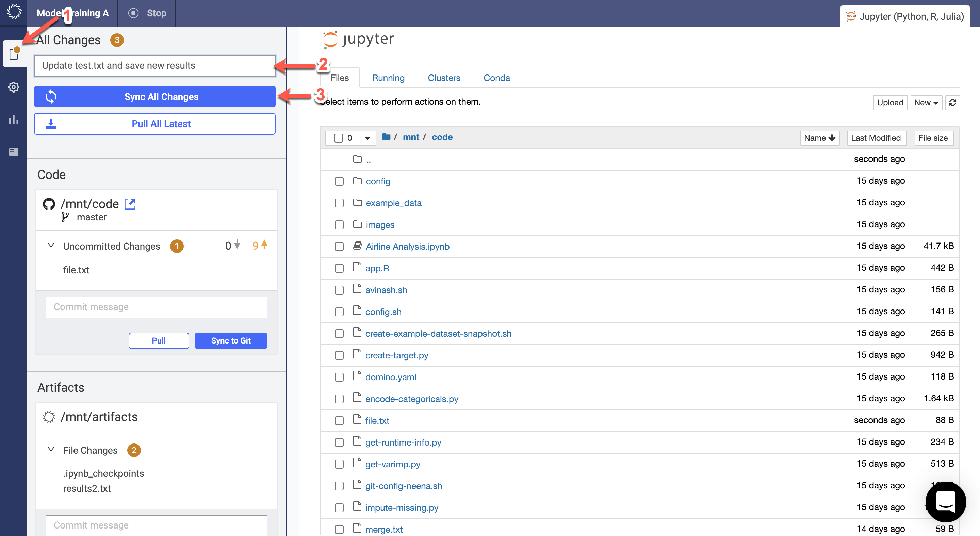Click the domino.yaml file icon

click(357, 375)
